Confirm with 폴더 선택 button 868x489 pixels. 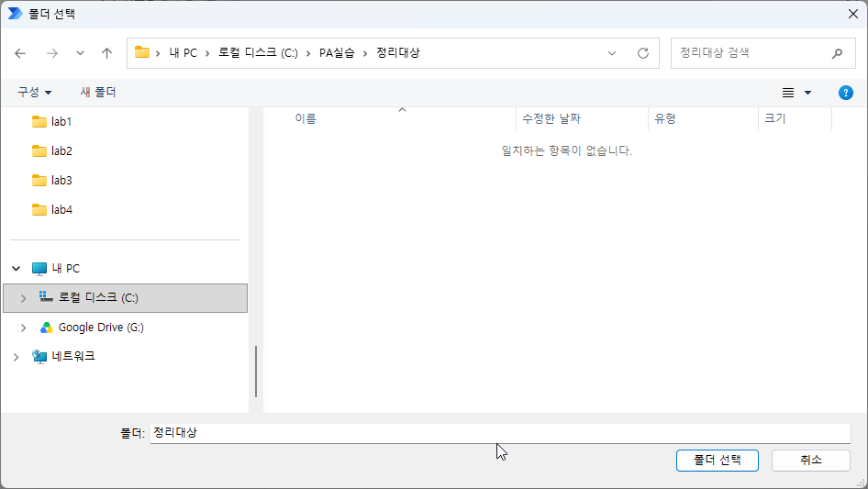click(x=718, y=461)
